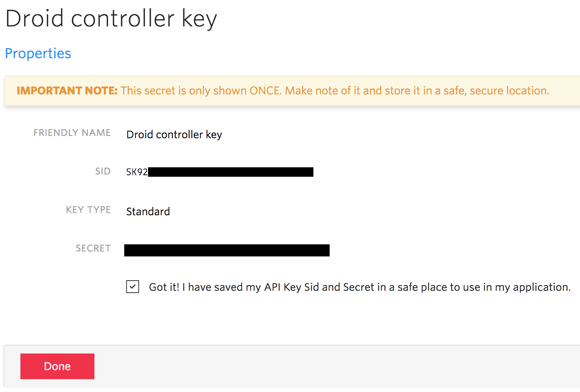Click the empty footer bar beside Done
Image resolution: width=580 pixels, height=392 pixels.
pyautogui.click(x=336, y=366)
